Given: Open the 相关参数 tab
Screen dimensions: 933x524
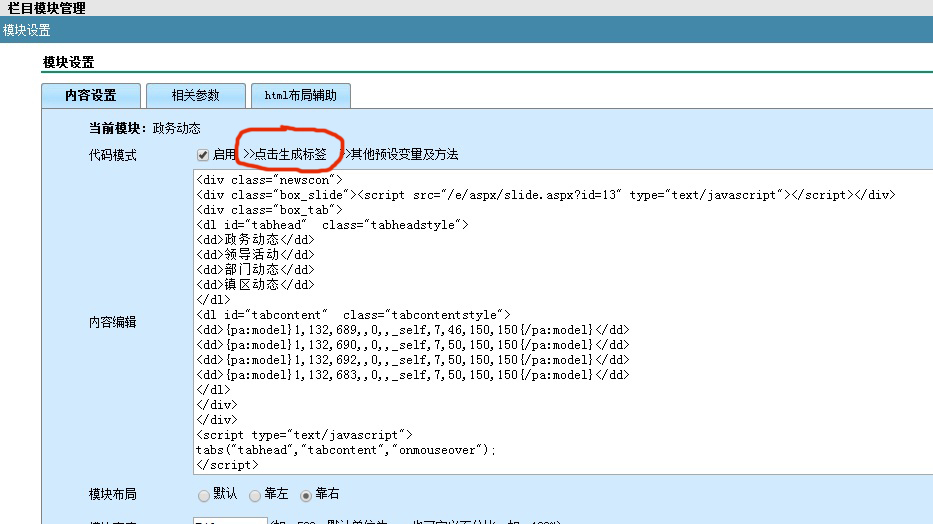Looking at the screenshot, I should tap(195, 96).
